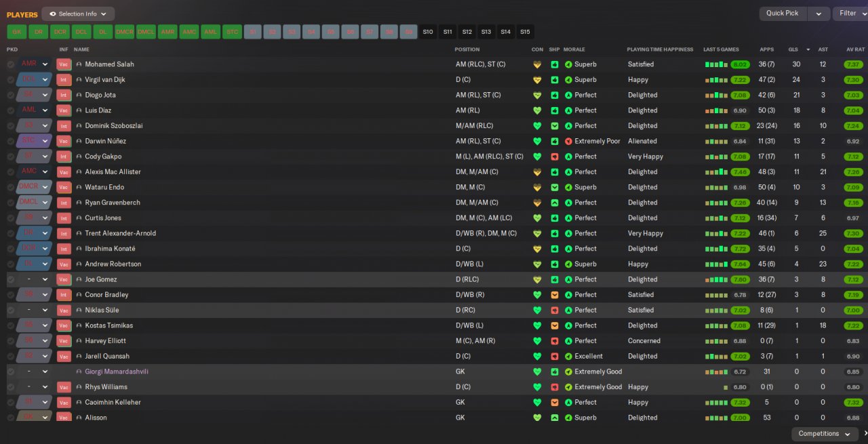Click Ryan Gravenberch's sharpness icon

click(x=554, y=203)
